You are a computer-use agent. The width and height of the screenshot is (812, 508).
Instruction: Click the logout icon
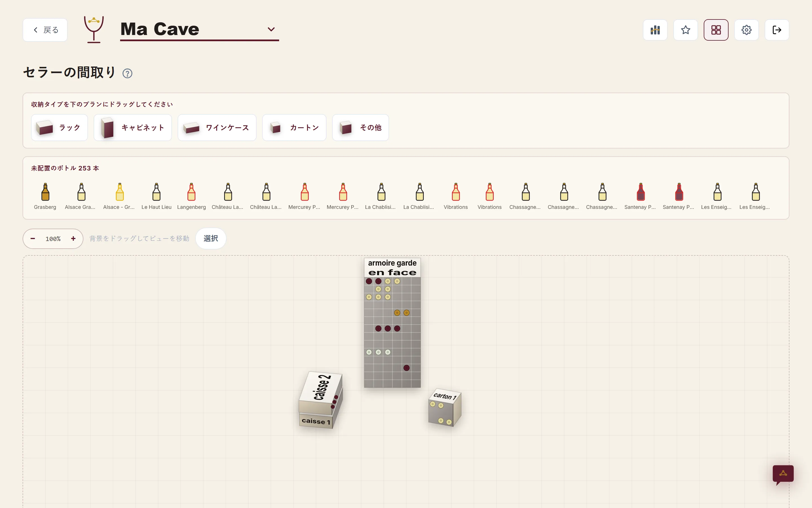777,30
